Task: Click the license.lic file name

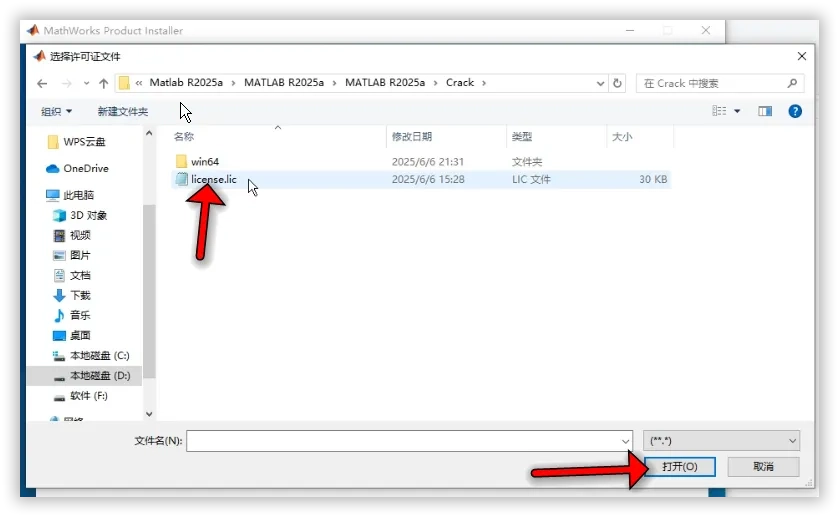Action: point(213,179)
